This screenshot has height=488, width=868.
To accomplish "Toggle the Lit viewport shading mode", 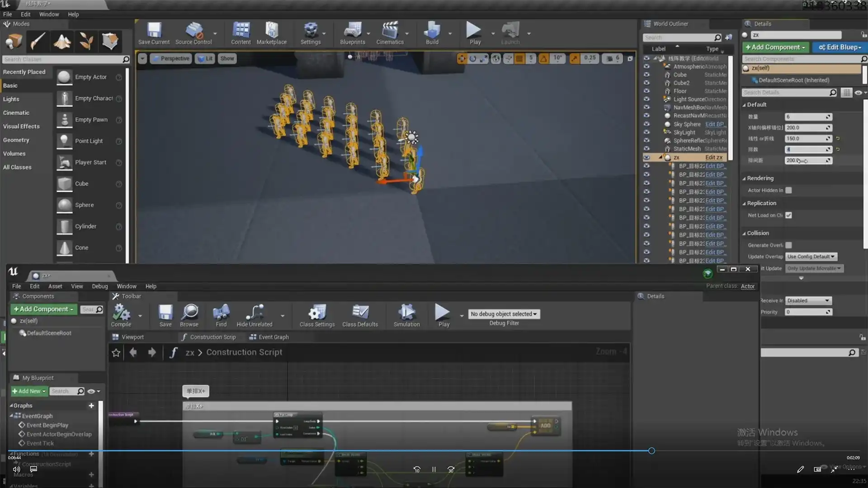I will (204, 58).
